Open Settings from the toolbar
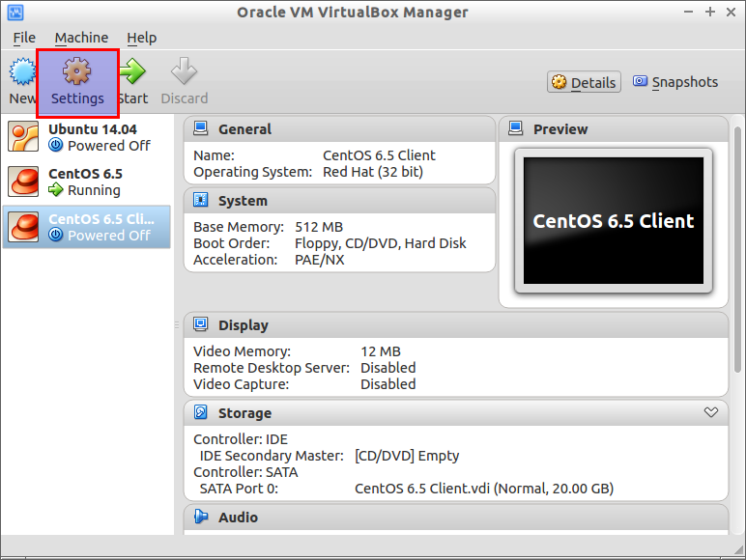Screen dimensions: 746x560 [x=77, y=83]
